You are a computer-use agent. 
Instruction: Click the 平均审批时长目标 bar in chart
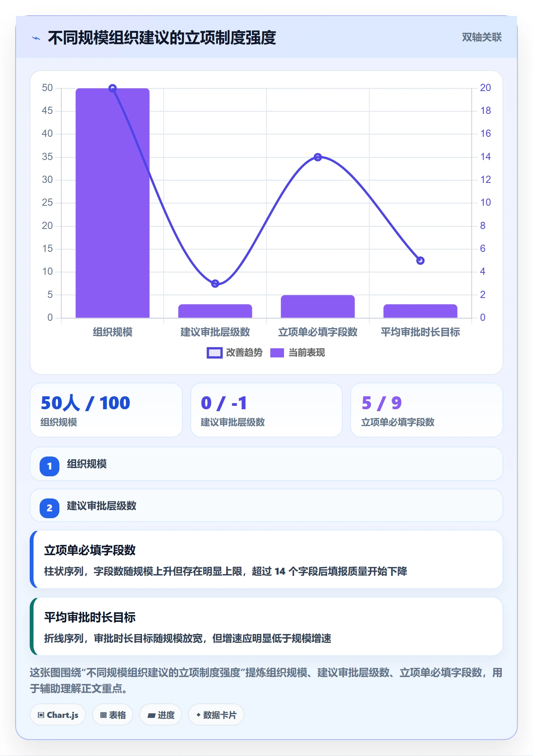(420, 311)
